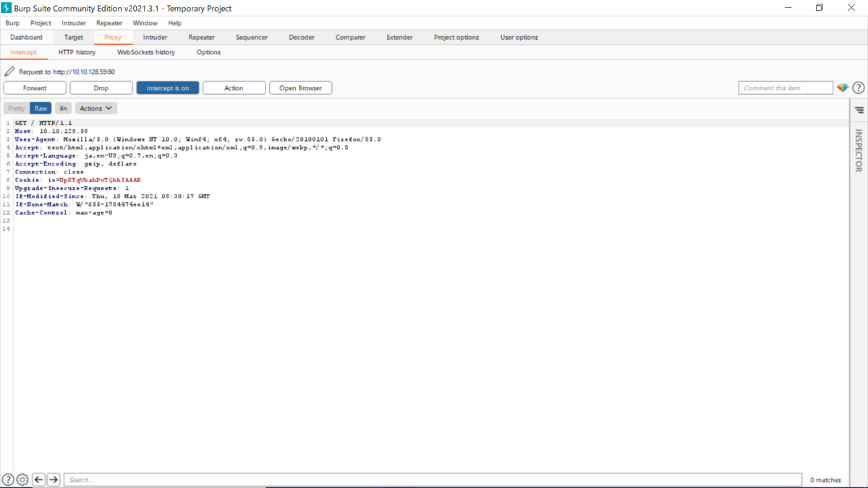Click the Forward button

35,87
